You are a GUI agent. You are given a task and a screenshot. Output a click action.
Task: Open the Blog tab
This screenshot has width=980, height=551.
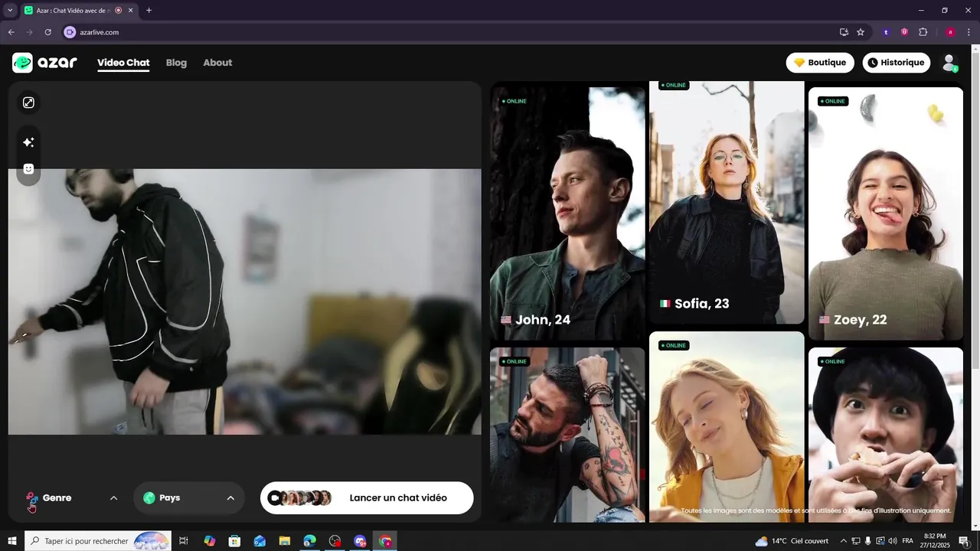coord(176,63)
